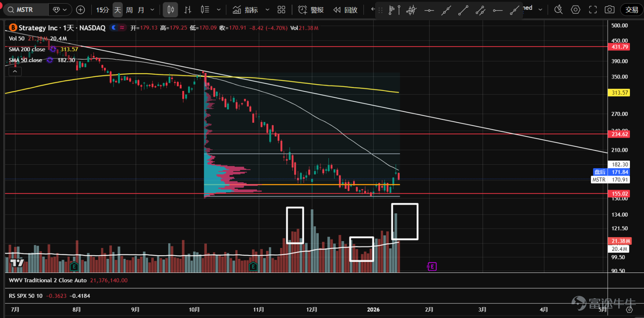Open the late-October earnings E marker
The image size is (644, 318).
(253, 266)
